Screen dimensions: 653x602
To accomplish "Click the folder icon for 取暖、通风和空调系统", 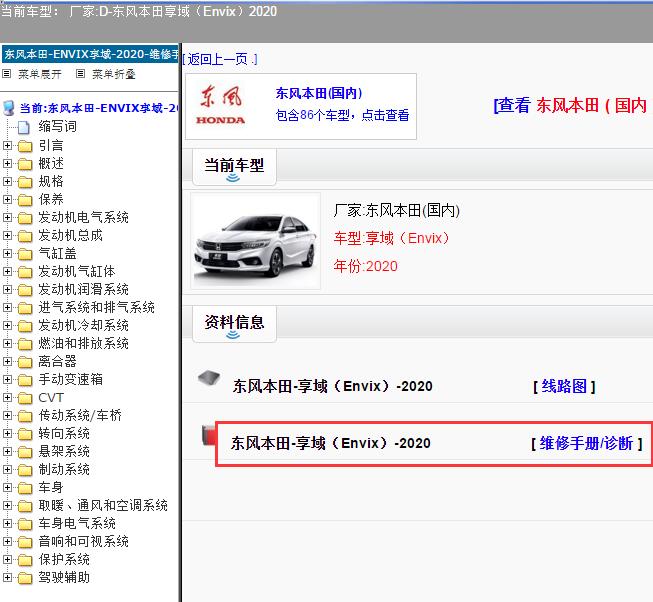I will click(25, 506).
